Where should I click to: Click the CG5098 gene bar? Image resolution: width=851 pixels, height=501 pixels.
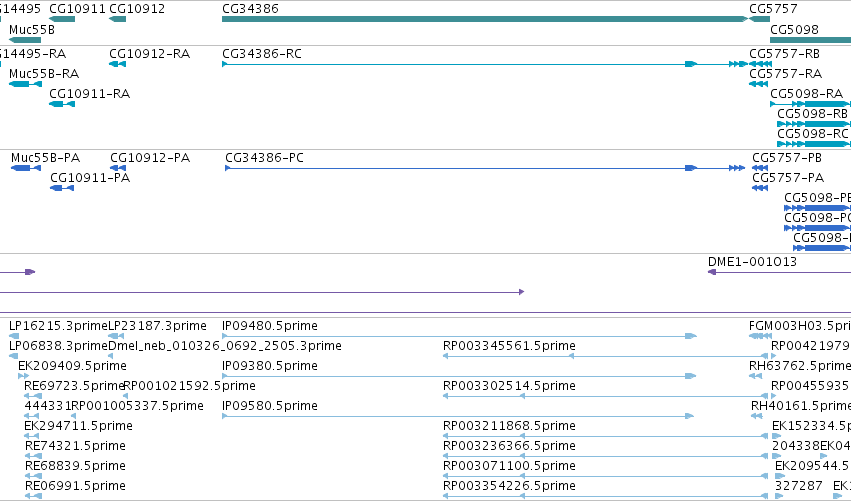click(810, 40)
